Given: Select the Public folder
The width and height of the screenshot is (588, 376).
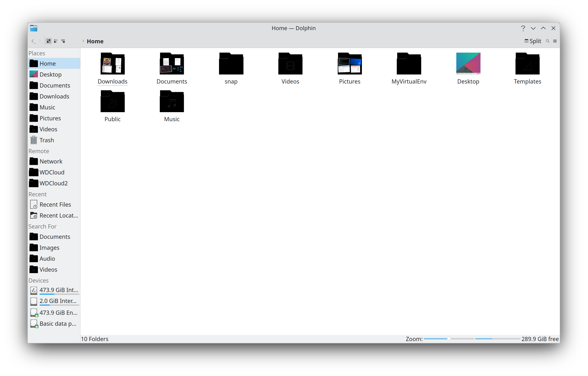Looking at the screenshot, I should pos(113,106).
